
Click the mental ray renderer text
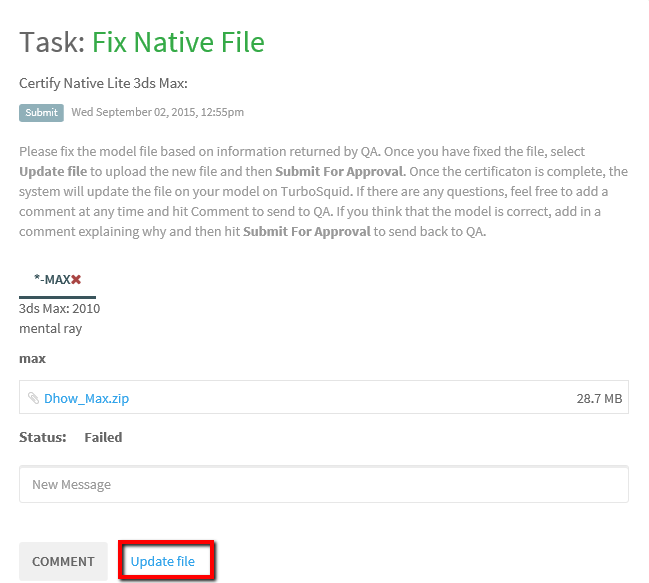50,329
